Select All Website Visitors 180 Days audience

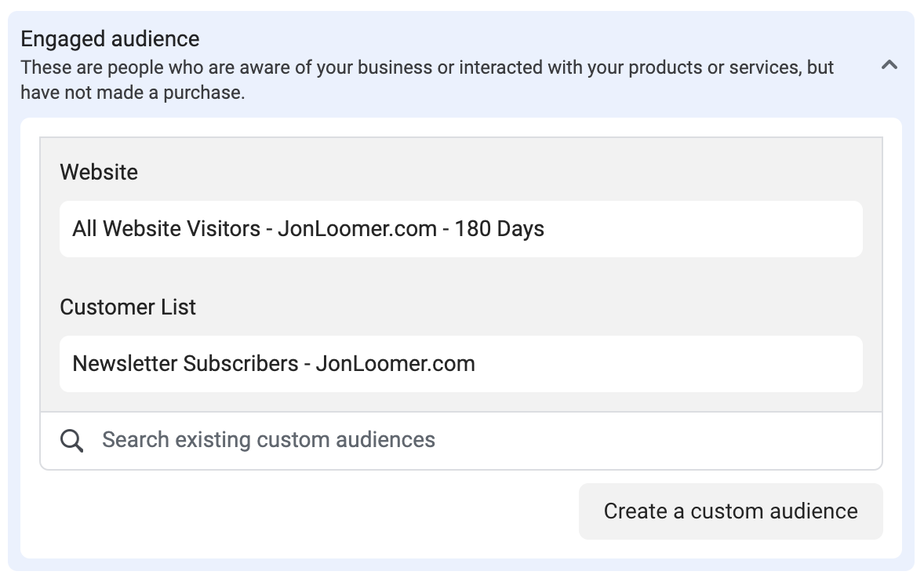(x=460, y=228)
